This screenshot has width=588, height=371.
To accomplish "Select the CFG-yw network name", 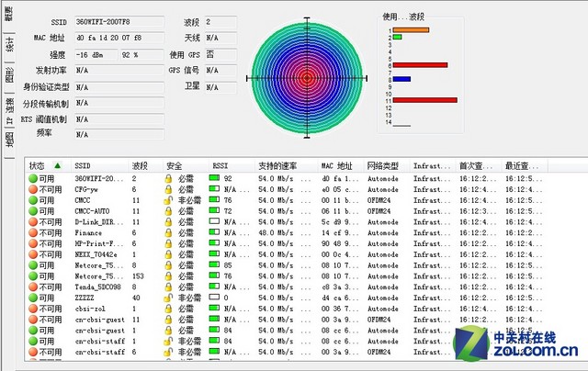I will click(85, 189).
